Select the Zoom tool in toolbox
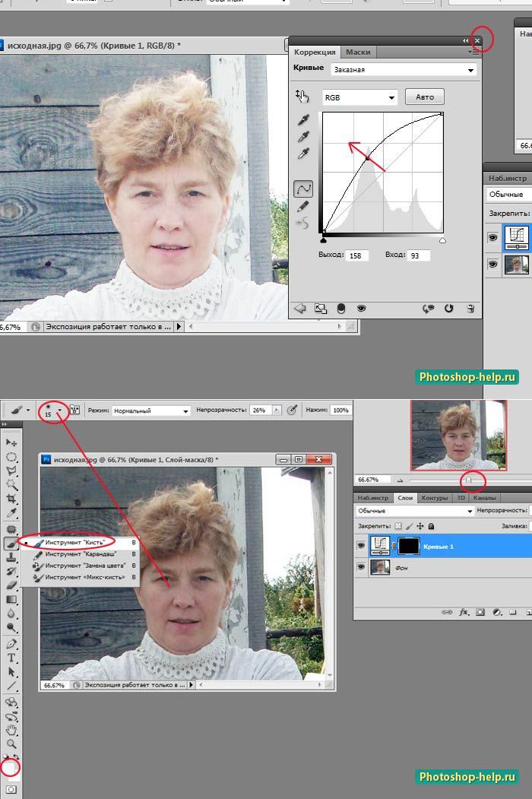This screenshot has height=799, width=532. (11, 744)
